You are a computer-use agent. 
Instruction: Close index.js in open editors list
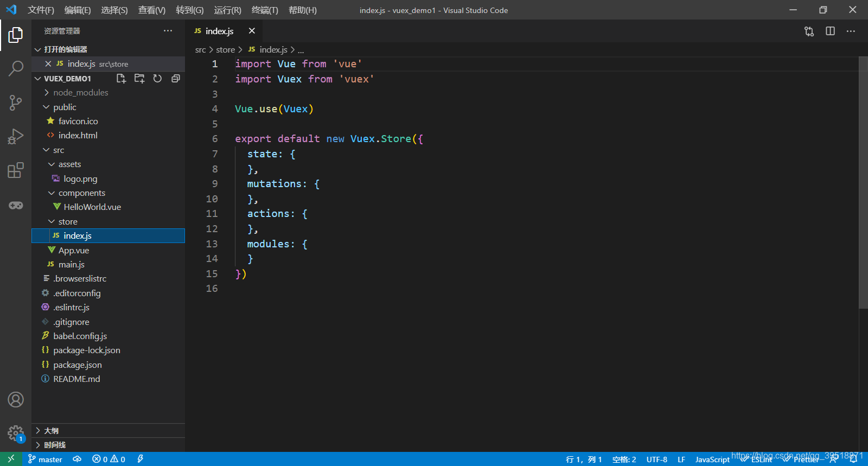48,64
